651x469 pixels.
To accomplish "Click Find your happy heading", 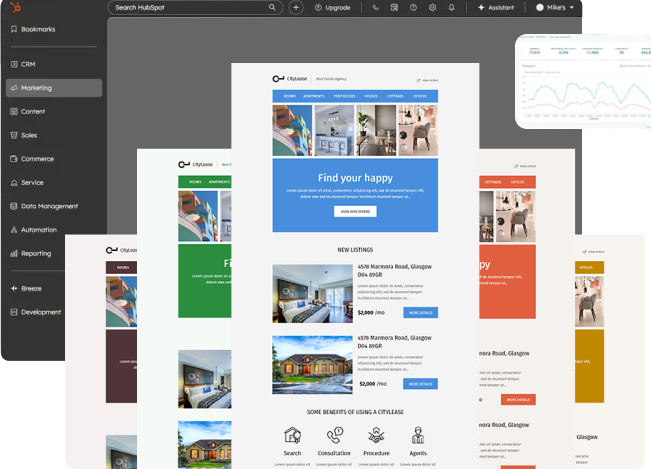I will point(355,178).
